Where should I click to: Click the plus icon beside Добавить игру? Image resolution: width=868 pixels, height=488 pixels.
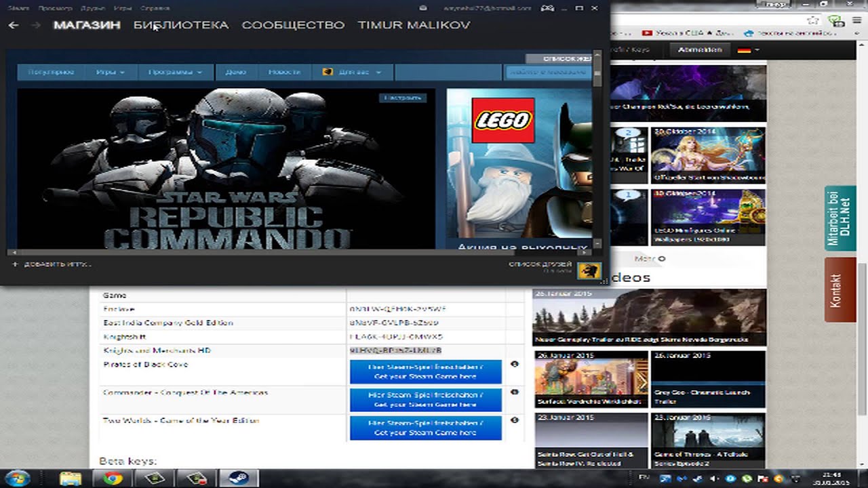(x=14, y=264)
